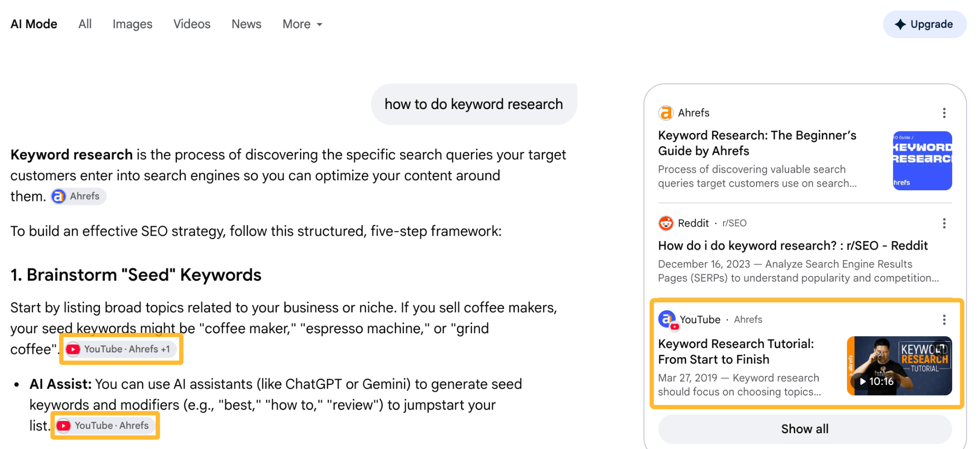Open the News tab
980x449 pixels.
coord(246,24)
